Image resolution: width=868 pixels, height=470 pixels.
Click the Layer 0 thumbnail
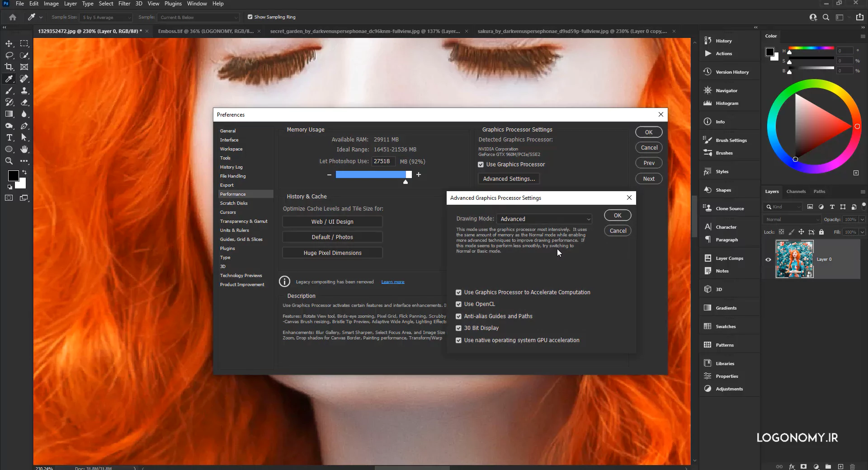point(794,259)
